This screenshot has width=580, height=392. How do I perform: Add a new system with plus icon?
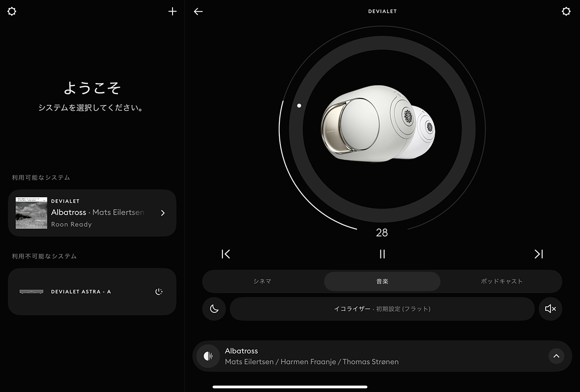173,12
